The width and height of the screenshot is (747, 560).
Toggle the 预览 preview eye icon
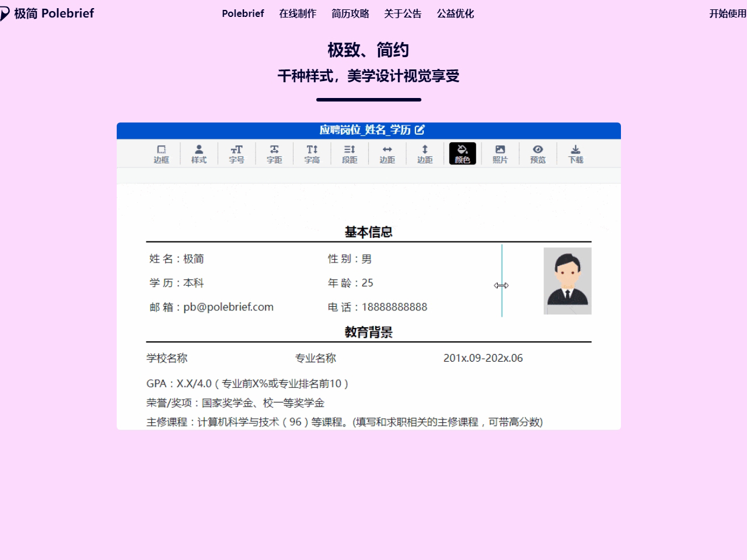(x=537, y=154)
